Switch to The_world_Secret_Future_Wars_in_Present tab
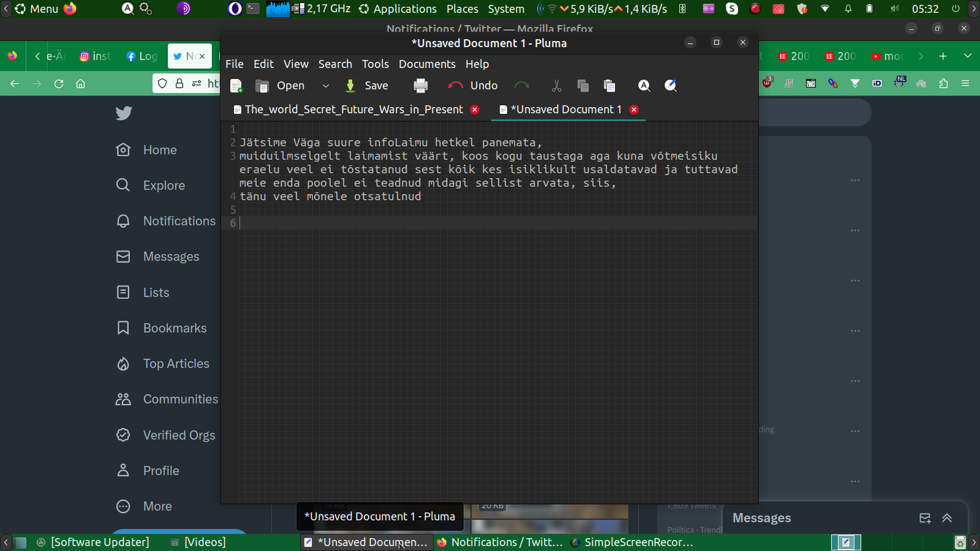This screenshot has height=551, width=980. click(354, 110)
